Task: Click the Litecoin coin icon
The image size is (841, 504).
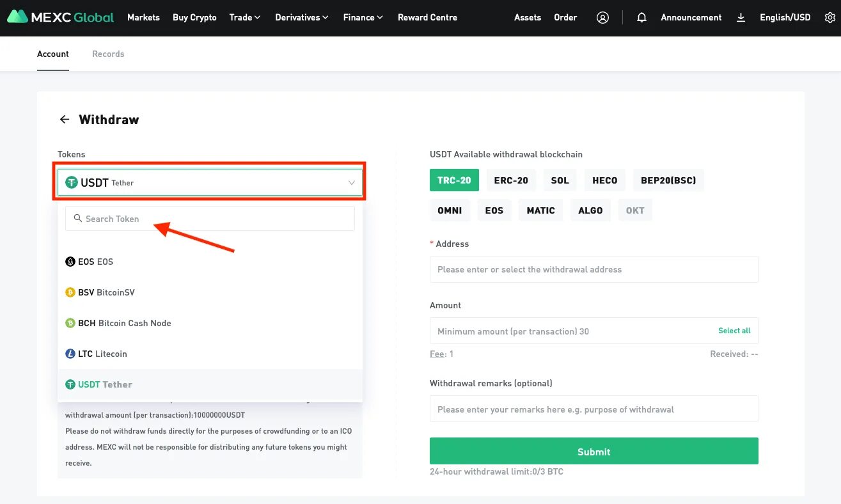Action: (70, 354)
